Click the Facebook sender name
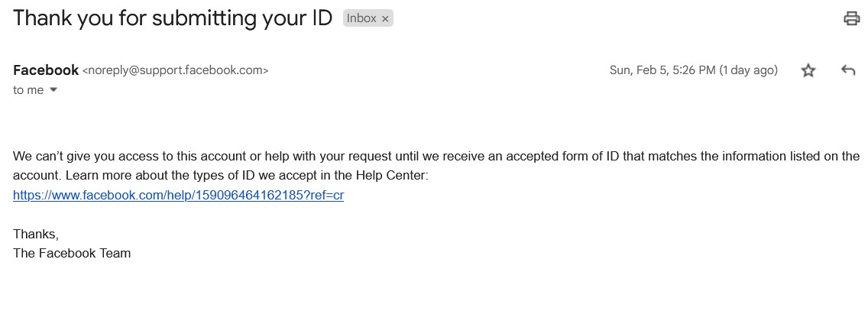 46,70
